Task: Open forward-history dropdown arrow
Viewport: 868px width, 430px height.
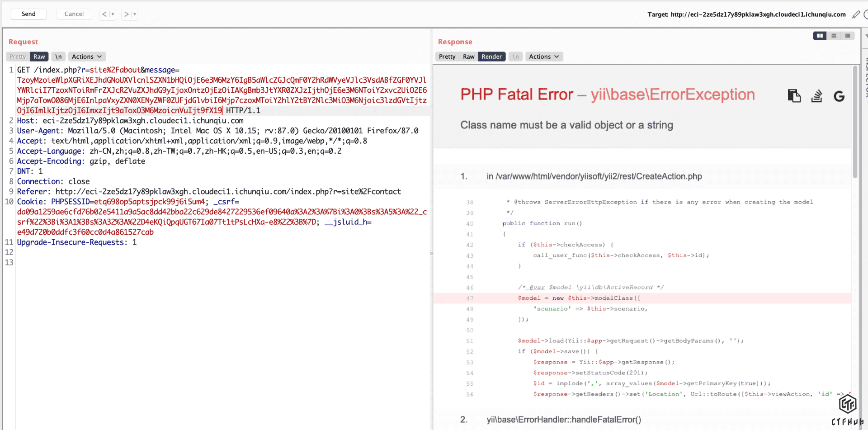Action: click(135, 14)
